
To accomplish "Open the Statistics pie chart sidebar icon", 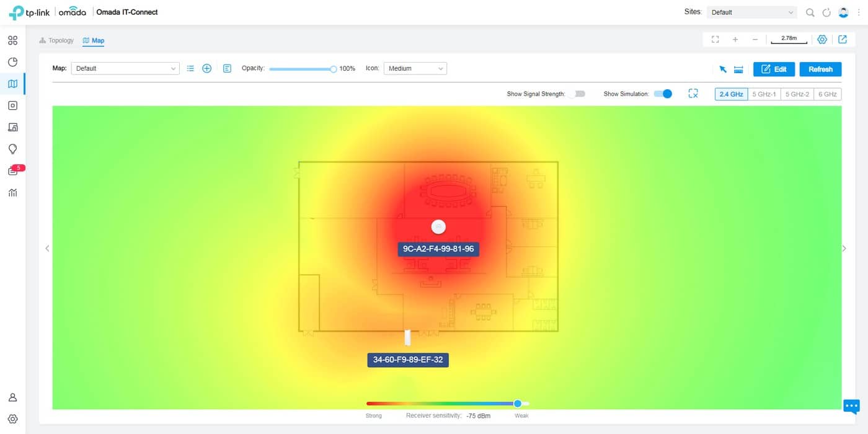I will click(x=12, y=62).
